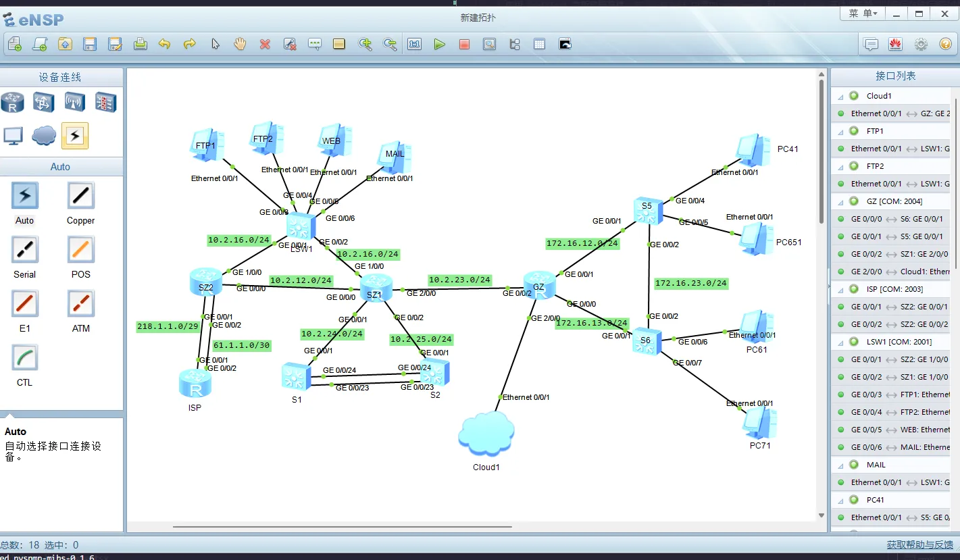Viewport: 960px width, 560px height.
Task: Redo the action via toolbar arrow
Action: pyautogui.click(x=190, y=45)
